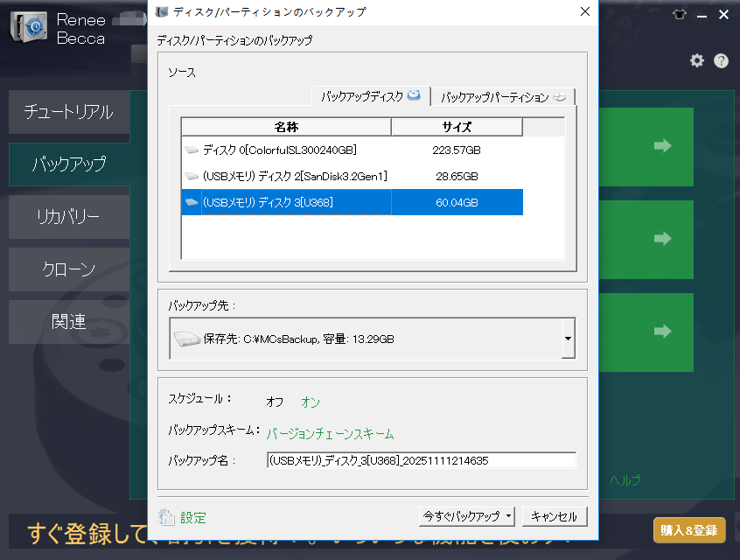Open the リカバリー sidebar section
Viewport: 740px width, 560px height.
pyautogui.click(x=69, y=217)
